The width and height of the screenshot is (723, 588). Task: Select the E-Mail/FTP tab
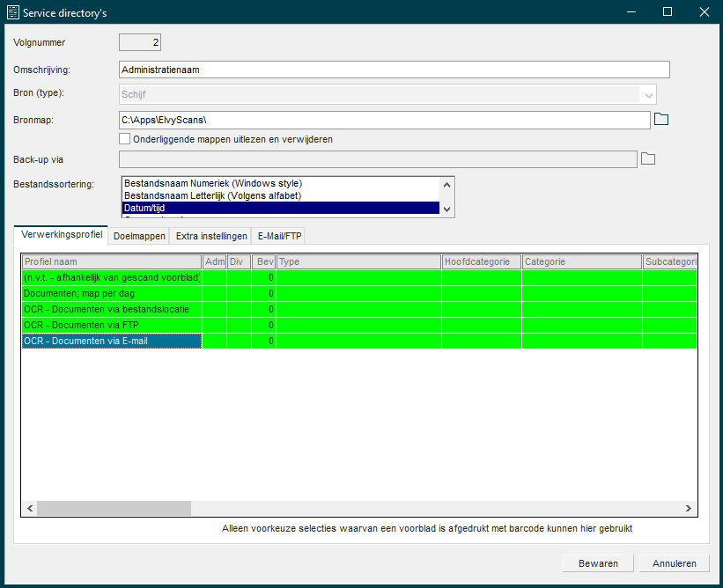pos(279,236)
